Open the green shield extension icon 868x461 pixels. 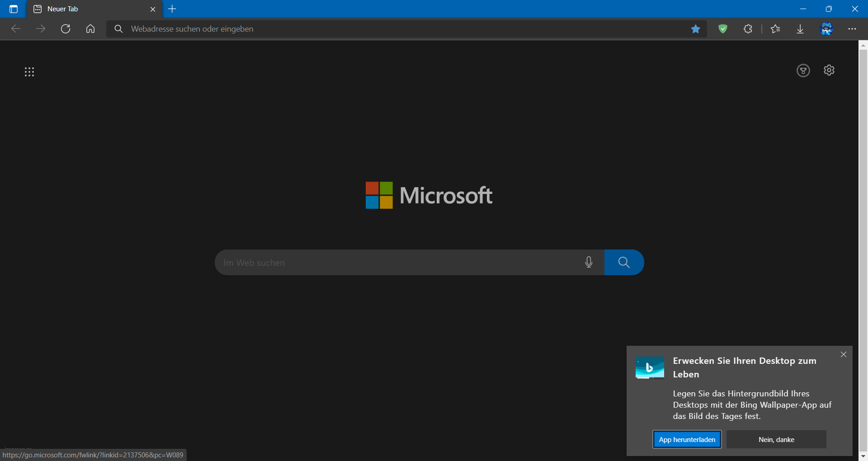click(x=723, y=29)
